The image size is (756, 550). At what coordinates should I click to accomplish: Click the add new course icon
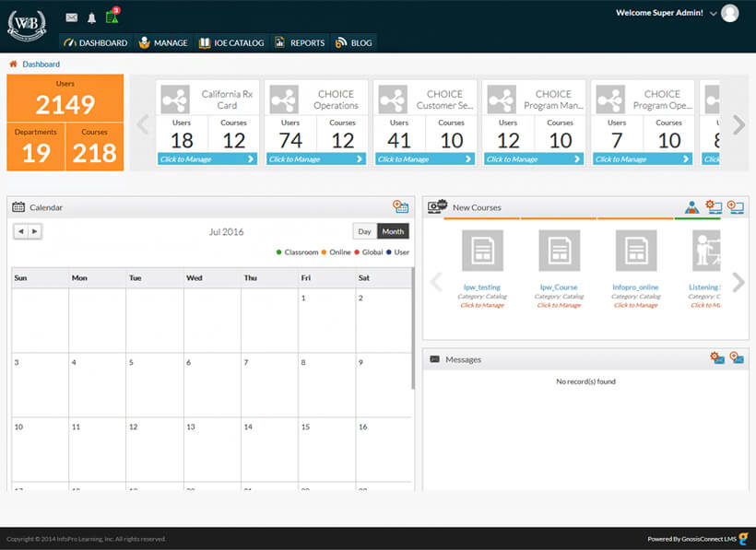click(x=736, y=207)
